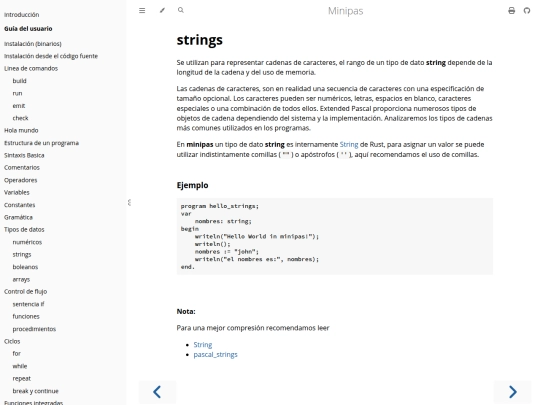Image resolution: width=540 pixels, height=405 pixels.
Task: Go to the previous chapter arrow
Action: 157,392
